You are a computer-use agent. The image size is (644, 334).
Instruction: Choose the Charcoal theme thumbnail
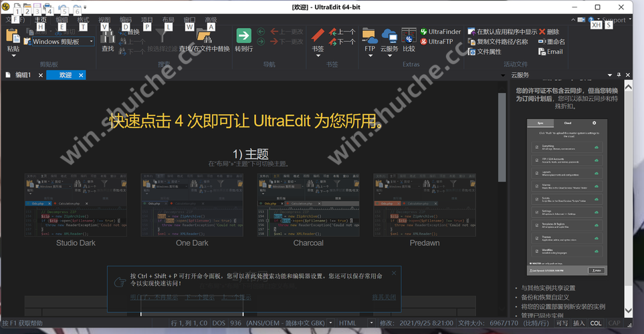(x=308, y=205)
